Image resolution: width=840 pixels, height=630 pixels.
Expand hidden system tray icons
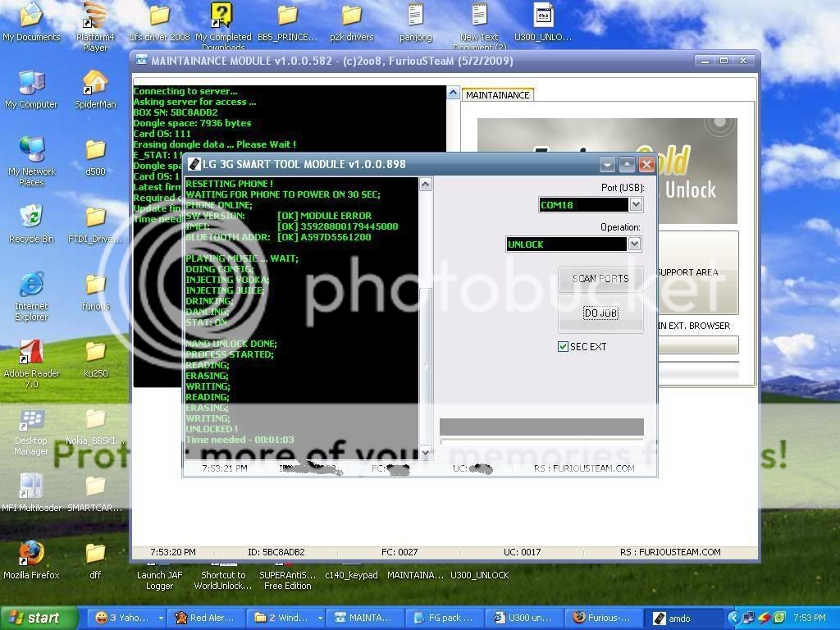pyautogui.click(x=733, y=618)
